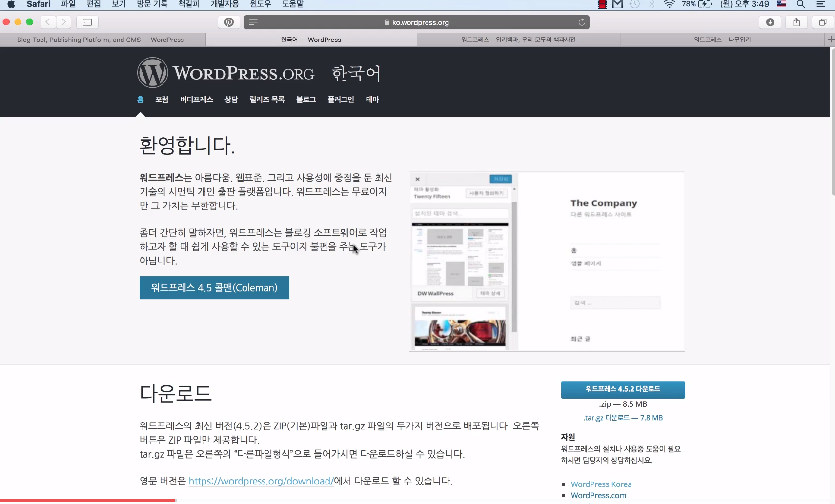
Task: Open 블로그 navigation link
Action: 306,100
